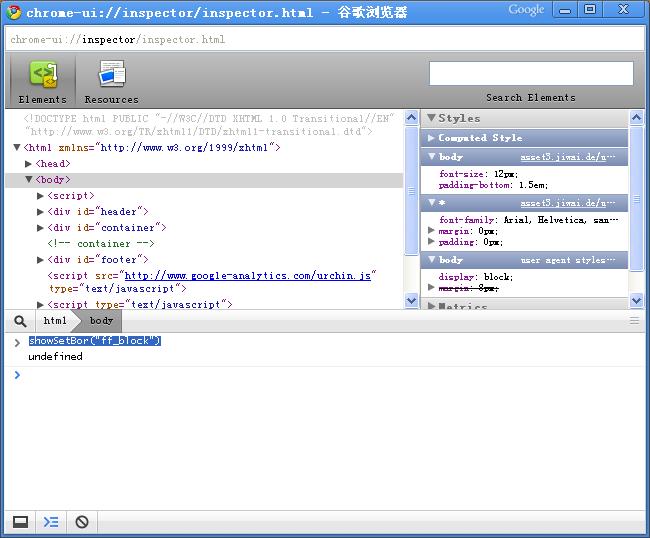650x538 pixels.
Task: Clear the console log with the circle-slash icon
Action: point(82,522)
